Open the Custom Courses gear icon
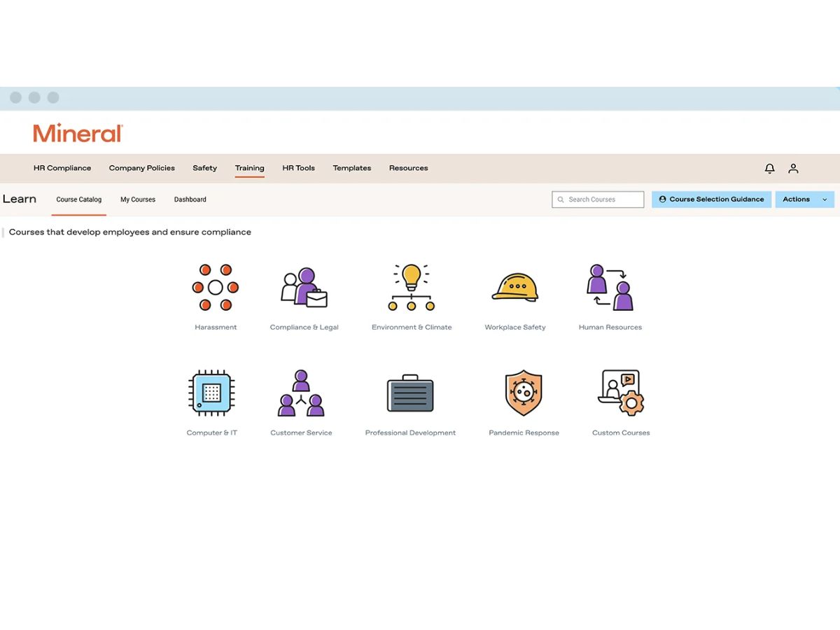The height and width of the screenshot is (630, 840). [621, 393]
